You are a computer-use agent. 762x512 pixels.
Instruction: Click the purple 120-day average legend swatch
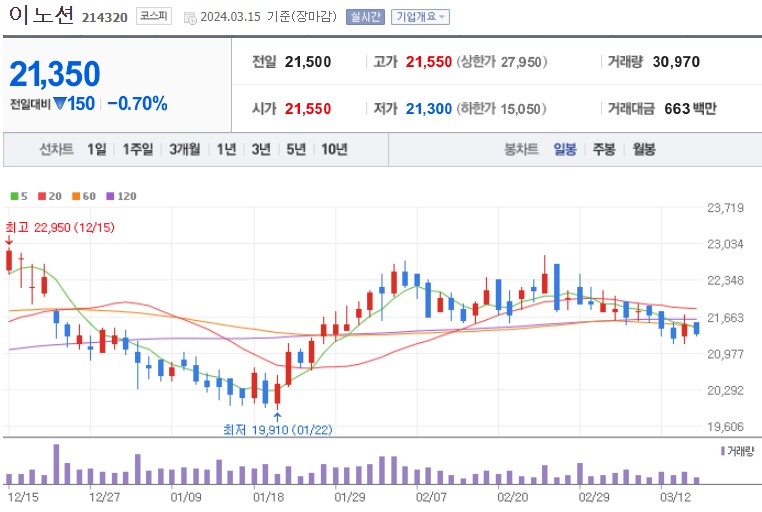pyautogui.click(x=110, y=196)
